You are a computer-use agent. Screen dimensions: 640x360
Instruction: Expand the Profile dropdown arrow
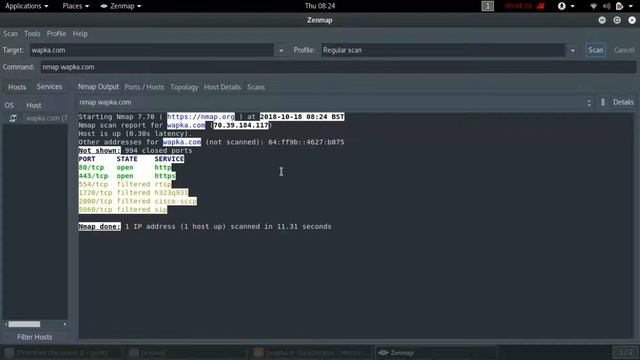tap(572, 51)
